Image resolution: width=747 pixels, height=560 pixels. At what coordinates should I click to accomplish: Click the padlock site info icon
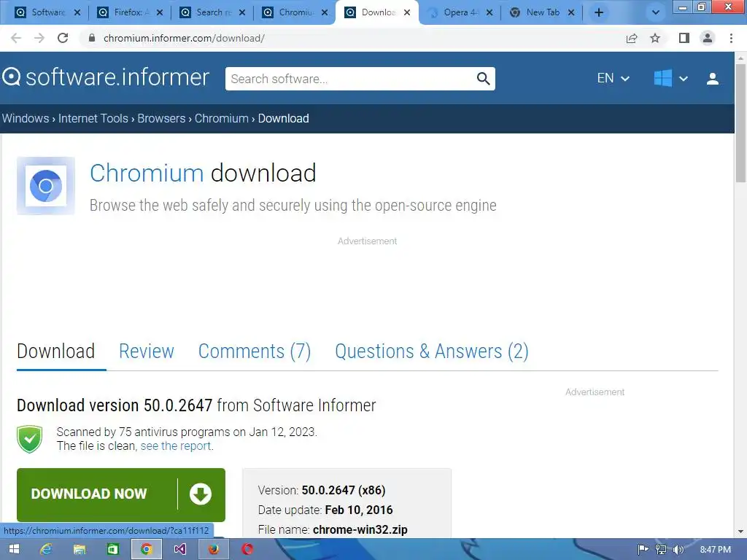pos(92,38)
